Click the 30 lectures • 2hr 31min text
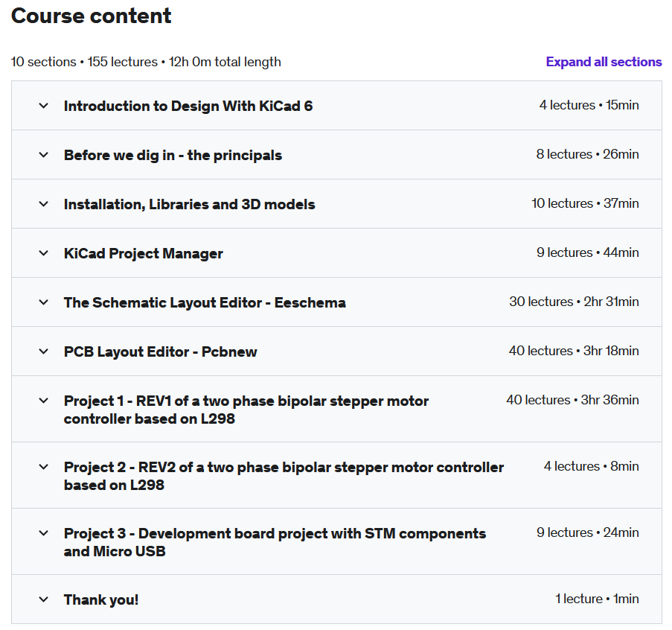This screenshot has width=672, height=630. coord(574,302)
